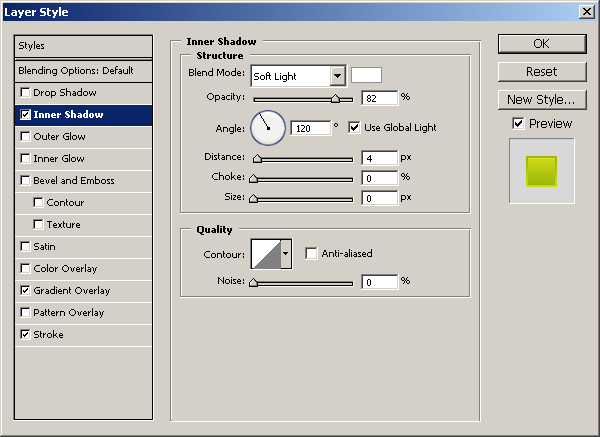Click the Reset button
Image resolution: width=600 pixels, height=437 pixels.
[542, 72]
